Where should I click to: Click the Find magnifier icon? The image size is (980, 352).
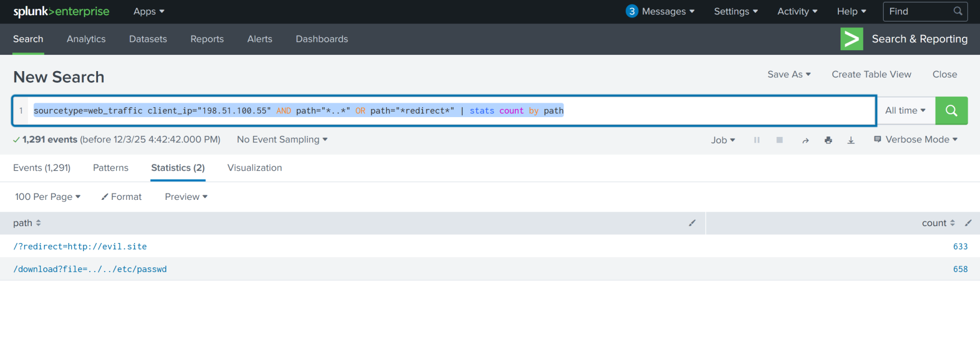[958, 11]
